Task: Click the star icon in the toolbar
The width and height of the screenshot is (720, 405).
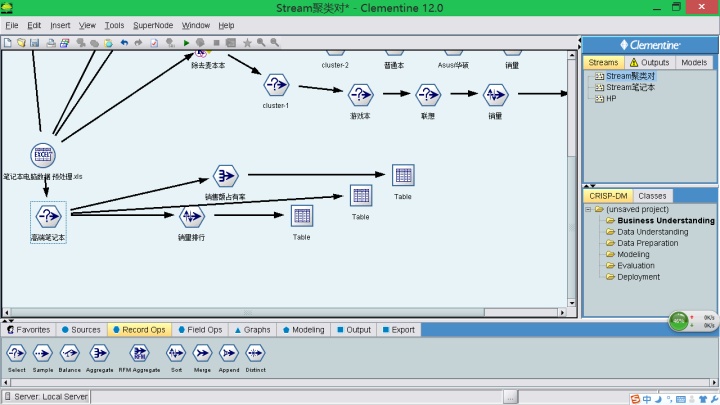Action: (x=247, y=43)
